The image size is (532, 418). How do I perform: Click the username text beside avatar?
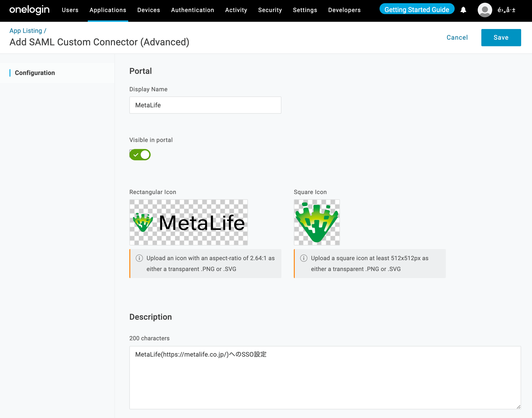click(x=506, y=10)
